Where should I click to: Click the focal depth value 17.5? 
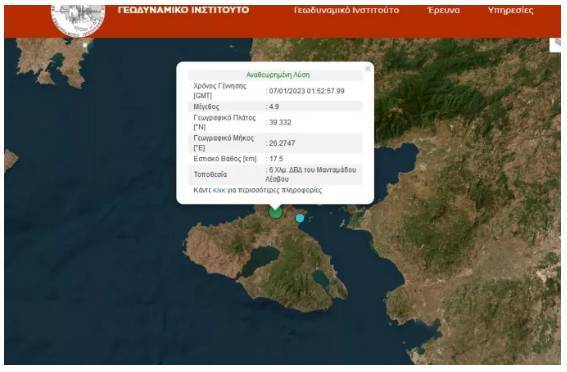(x=276, y=159)
